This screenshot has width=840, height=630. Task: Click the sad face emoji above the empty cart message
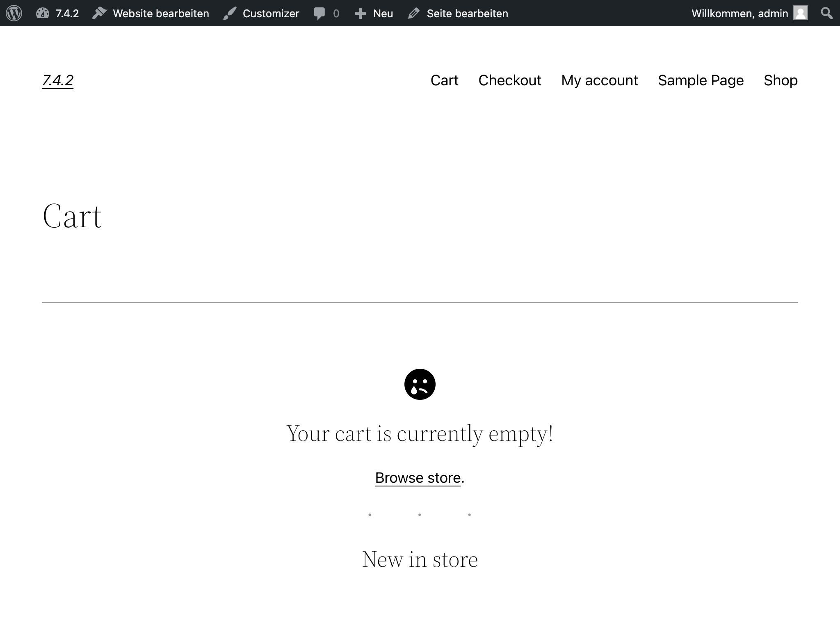tap(420, 384)
